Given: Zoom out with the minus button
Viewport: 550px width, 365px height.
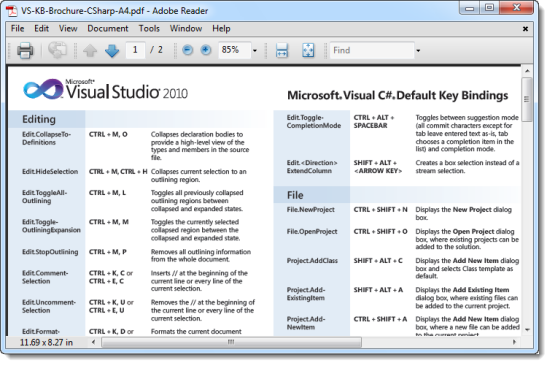Looking at the screenshot, I should tap(188, 50).
